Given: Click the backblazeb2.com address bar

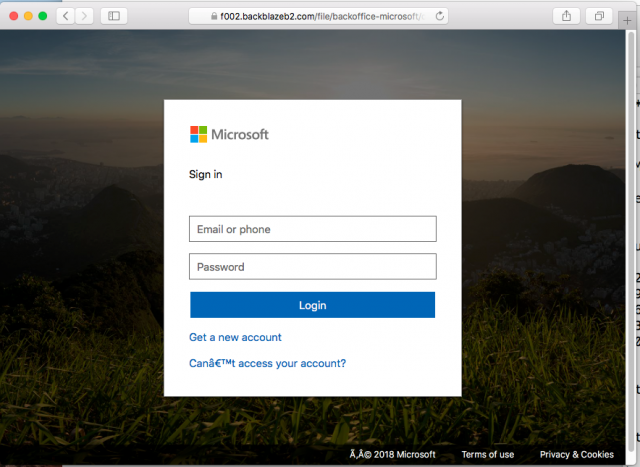Looking at the screenshot, I should (318, 16).
